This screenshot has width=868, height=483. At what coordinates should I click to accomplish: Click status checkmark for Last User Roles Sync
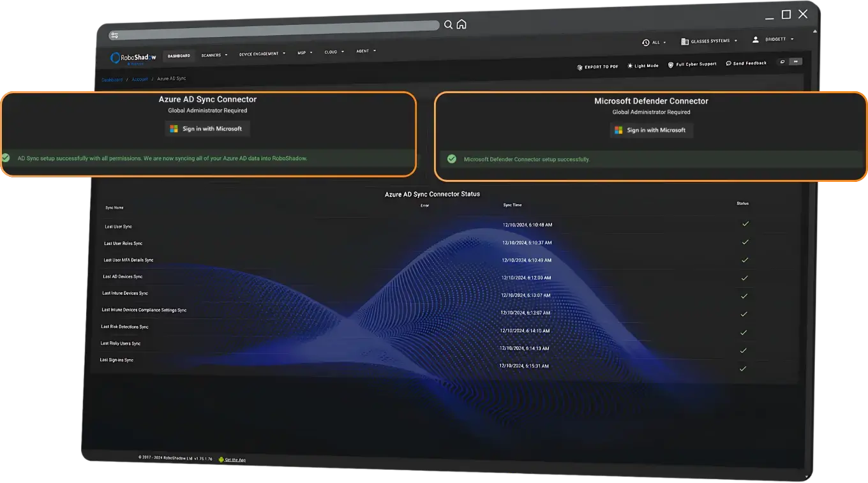[x=745, y=242]
